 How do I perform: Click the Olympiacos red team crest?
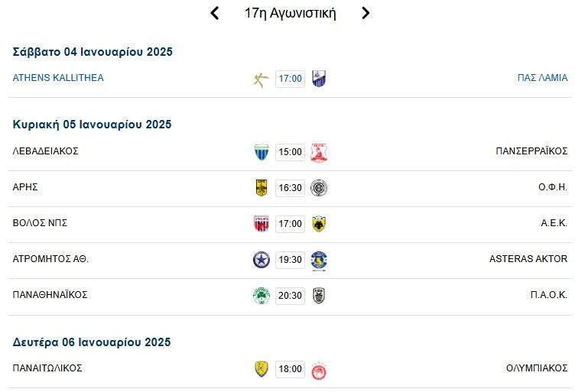319,369
